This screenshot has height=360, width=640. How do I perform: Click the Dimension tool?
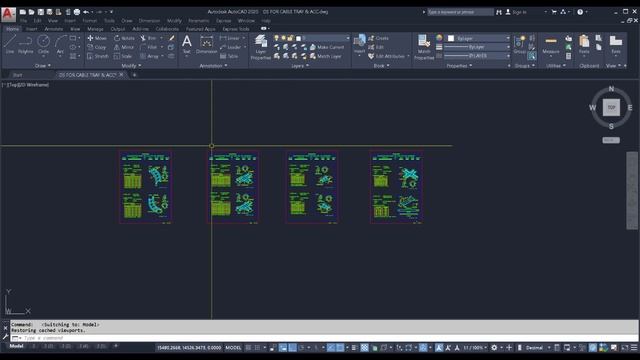pyautogui.click(x=207, y=44)
